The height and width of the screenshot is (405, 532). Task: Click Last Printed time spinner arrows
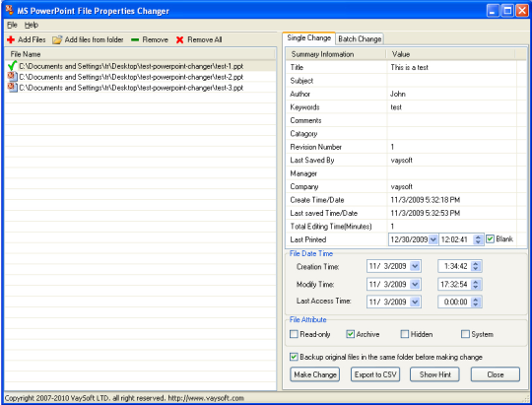(x=478, y=239)
